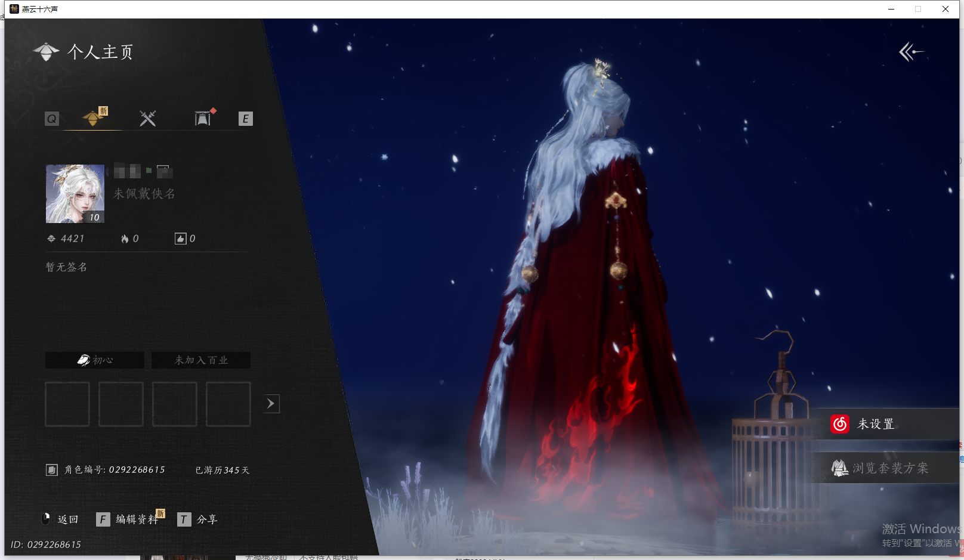This screenshot has width=964, height=560.
Task: Select the fourth empty showcase slot
Action: pos(228,404)
